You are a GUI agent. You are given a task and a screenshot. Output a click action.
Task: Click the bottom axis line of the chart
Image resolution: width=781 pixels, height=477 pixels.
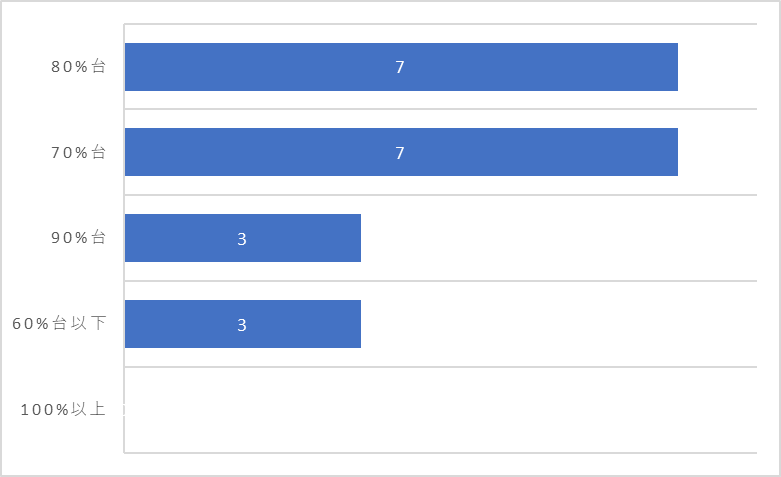coord(440,453)
